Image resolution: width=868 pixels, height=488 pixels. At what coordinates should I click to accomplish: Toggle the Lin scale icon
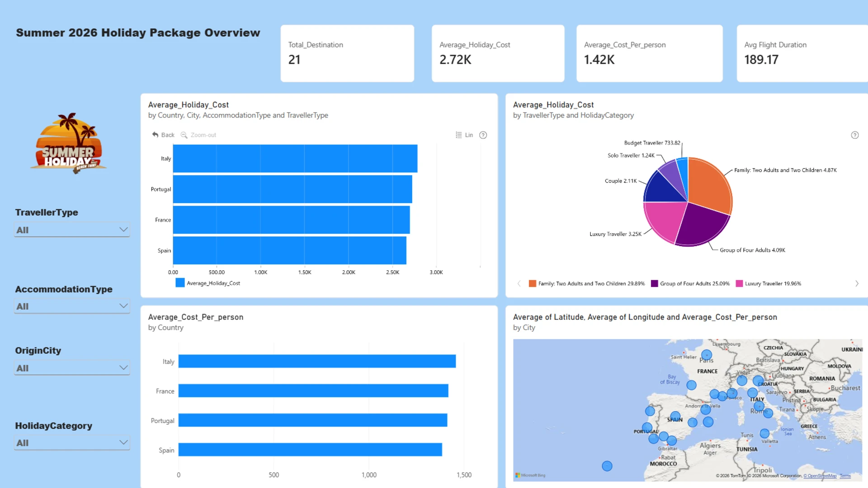tap(459, 135)
